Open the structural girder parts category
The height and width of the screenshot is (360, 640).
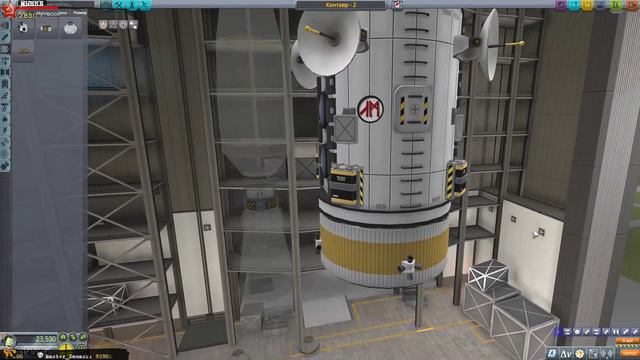pyautogui.click(x=5, y=72)
